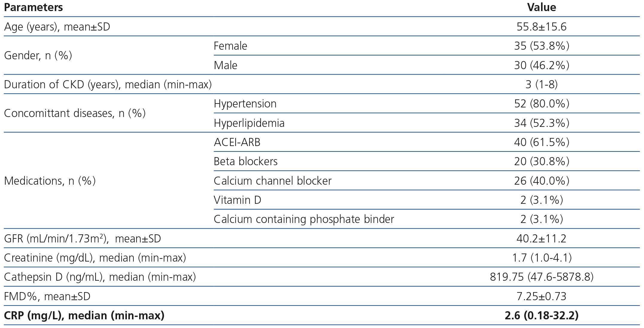The width and height of the screenshot is (644, 328).
Task: Click the Hyperlipidemia row label
Action: click(x=249, y=123)
